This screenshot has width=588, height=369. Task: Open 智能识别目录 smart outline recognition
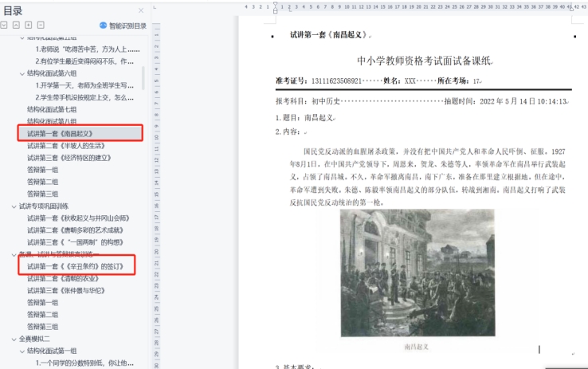click(127, 26)
